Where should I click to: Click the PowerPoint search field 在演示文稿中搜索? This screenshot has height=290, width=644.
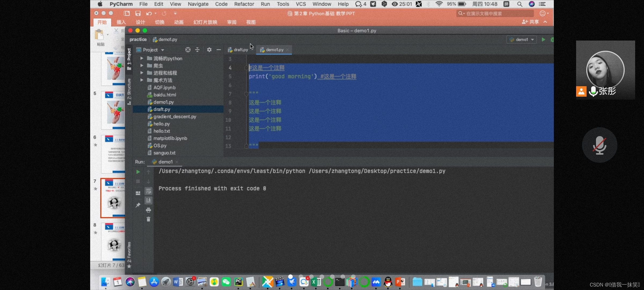click(495, 13)
